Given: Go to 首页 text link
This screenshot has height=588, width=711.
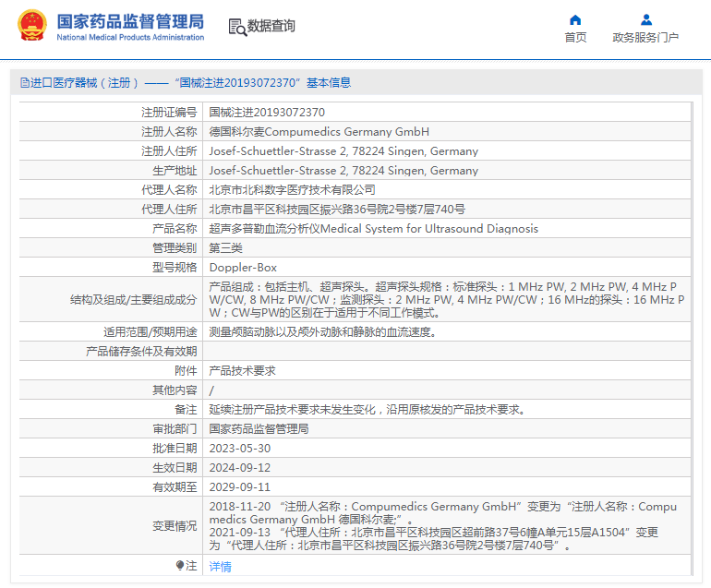Looking at the screenshot, I should [x=575, y=38].
